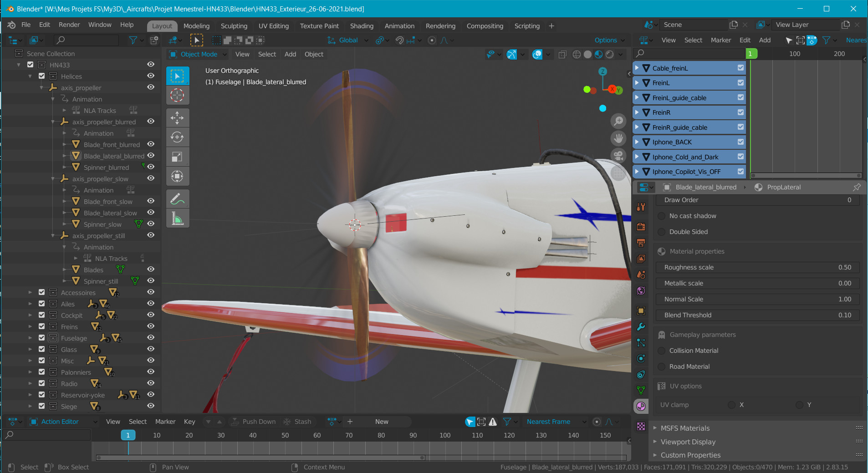
Task: Select the Select Box tool
Action: (x=177, y=76)
